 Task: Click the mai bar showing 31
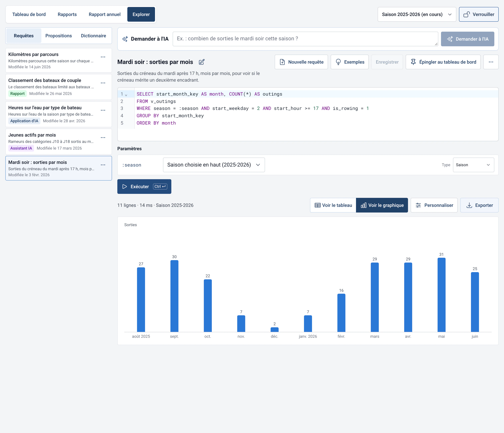[x=441, y=295]
